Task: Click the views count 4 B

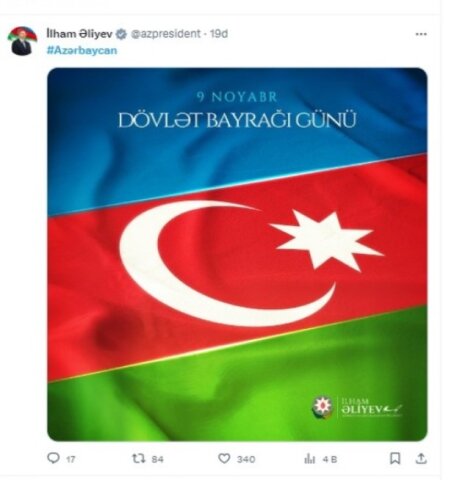Action: 330,459
